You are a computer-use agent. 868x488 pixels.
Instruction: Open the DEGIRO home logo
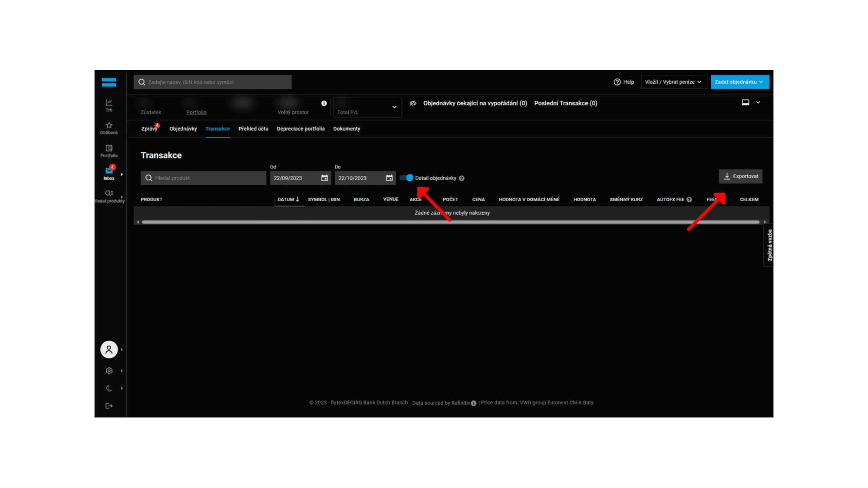[x=109, y=82]
